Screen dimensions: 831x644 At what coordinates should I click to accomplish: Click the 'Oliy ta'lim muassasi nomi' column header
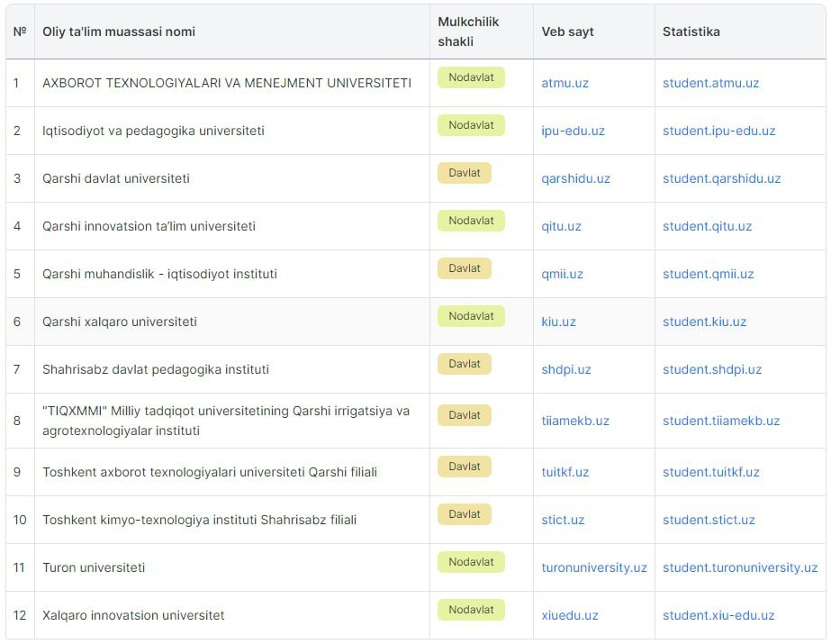click(232, 32)
